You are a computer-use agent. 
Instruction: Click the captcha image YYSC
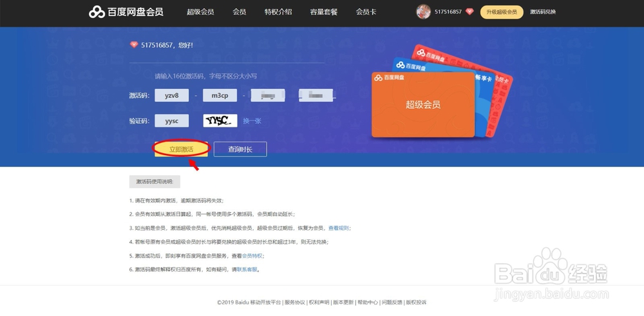pyautogui.click(x=220, y=120)
